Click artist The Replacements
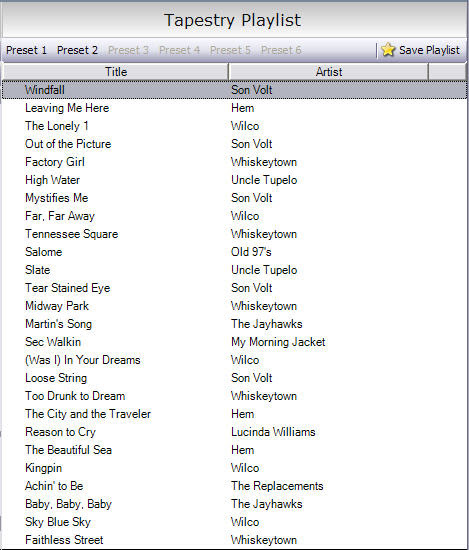Screen dimensions: 469x550 click(277, 486)
